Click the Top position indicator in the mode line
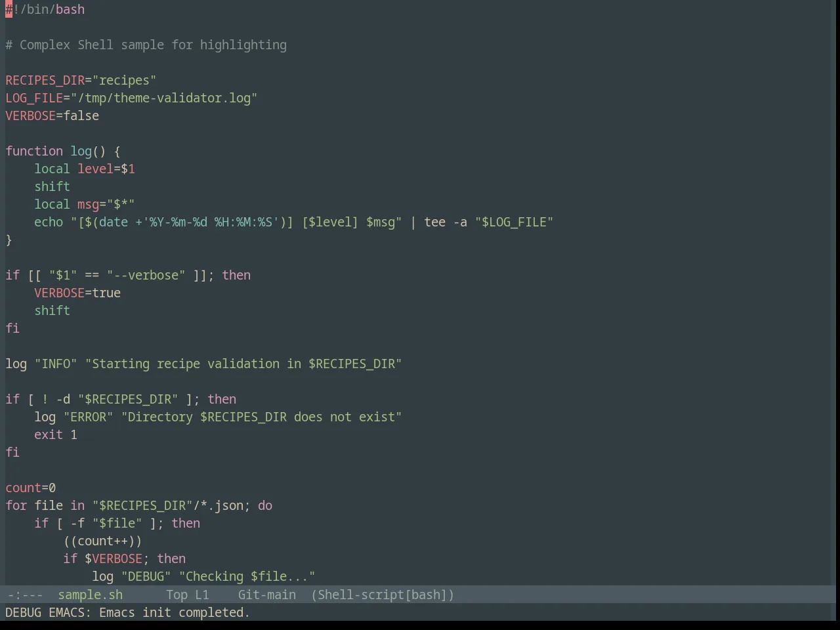Image resolution: width=840 pixels, height=630 pixels. click(x=177, y=595)
